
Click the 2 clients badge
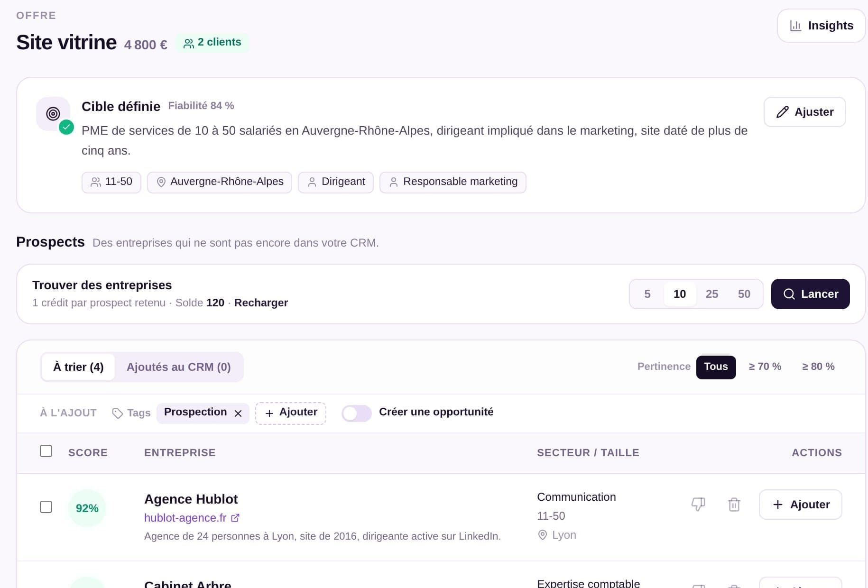point(212,43)
